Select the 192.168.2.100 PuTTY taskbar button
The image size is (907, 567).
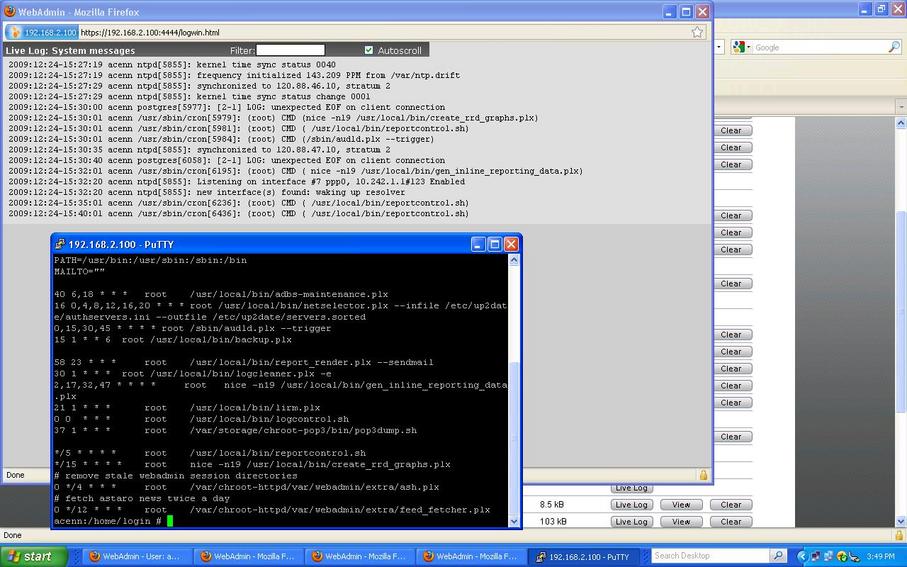click(581, 555)
